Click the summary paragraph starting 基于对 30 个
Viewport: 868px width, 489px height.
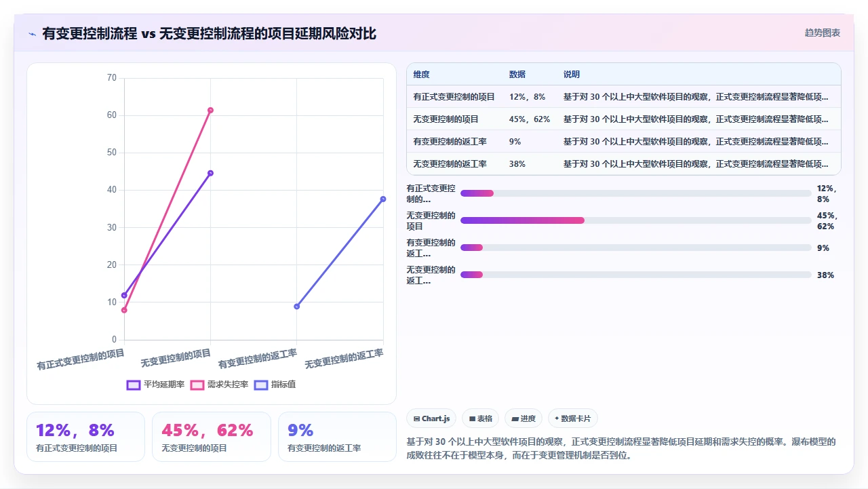[621, 448]
